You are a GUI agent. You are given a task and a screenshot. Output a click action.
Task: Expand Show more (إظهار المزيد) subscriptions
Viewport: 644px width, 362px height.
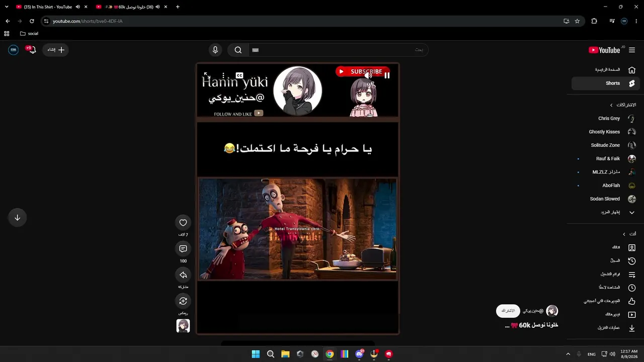pos(605,212)
